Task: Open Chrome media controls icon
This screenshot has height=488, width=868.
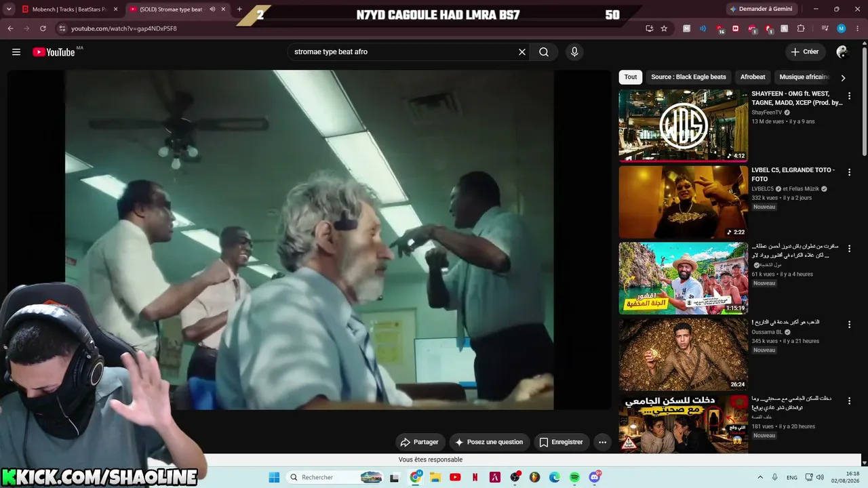Action: [825, 28]
